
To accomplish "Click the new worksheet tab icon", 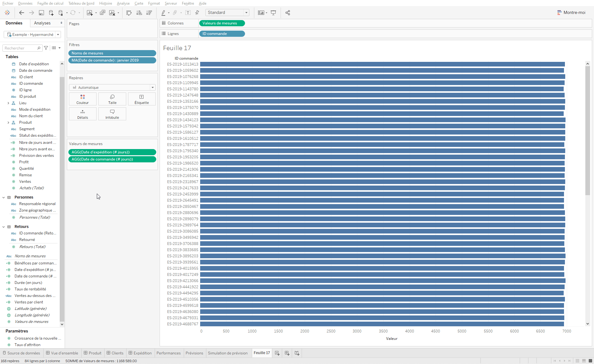I will point(277,353).
